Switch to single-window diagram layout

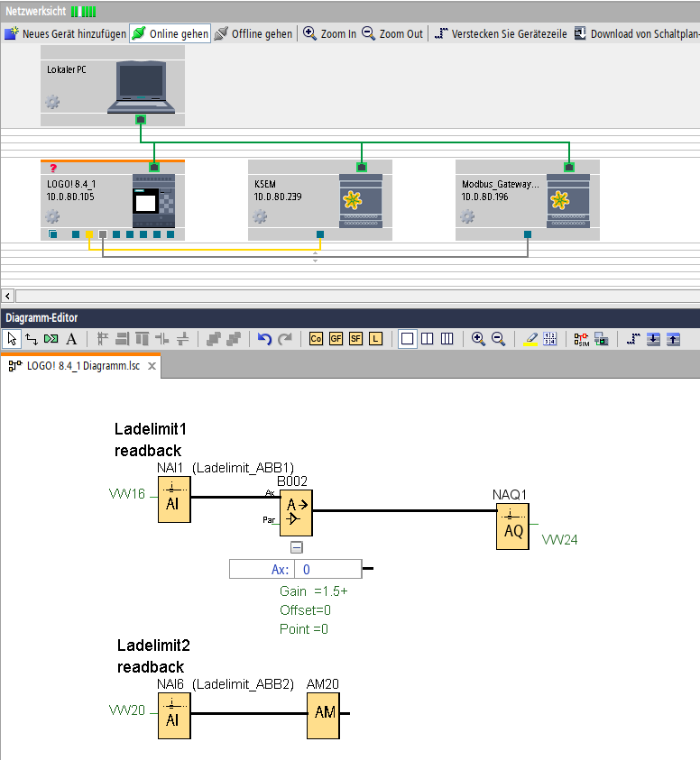(407, 339)
